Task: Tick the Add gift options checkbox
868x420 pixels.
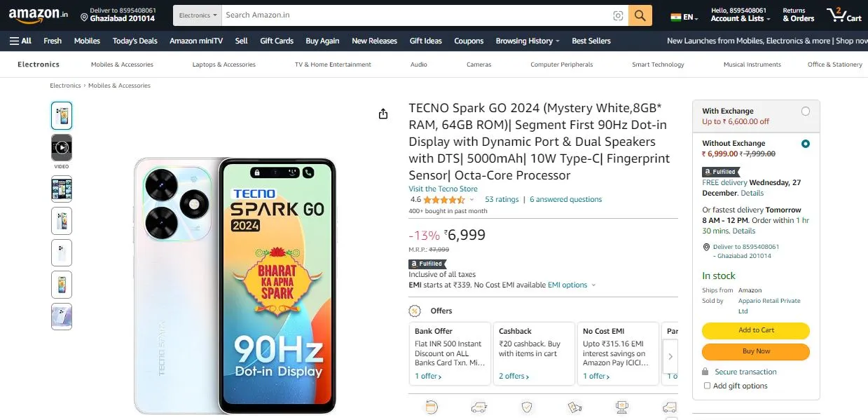Action: click(x=707, y=386)
